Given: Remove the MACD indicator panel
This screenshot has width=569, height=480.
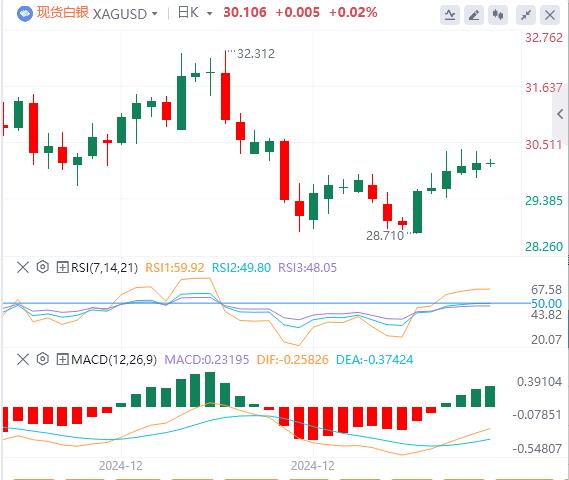Looking at the screenshot, I should click(23, 360).
